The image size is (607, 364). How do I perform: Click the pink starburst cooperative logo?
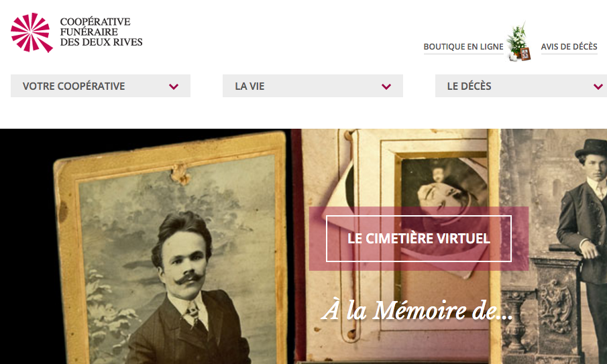coord(32,32)
